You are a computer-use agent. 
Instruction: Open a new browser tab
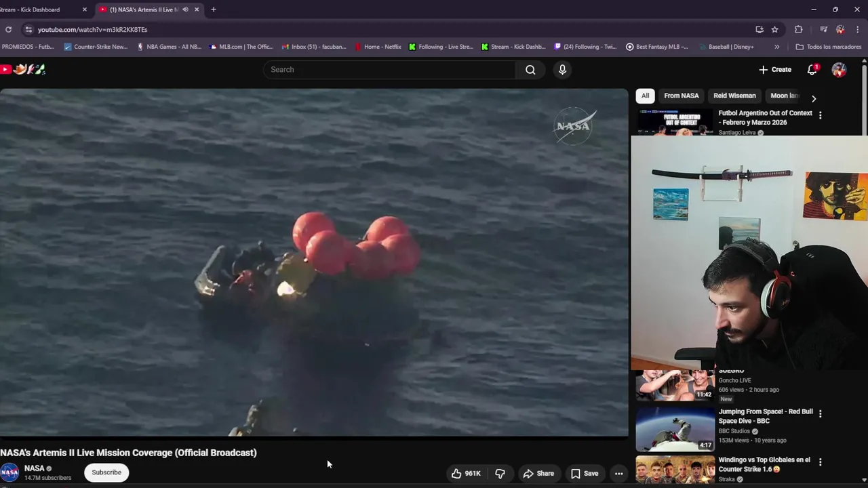(x=214, y=9)
